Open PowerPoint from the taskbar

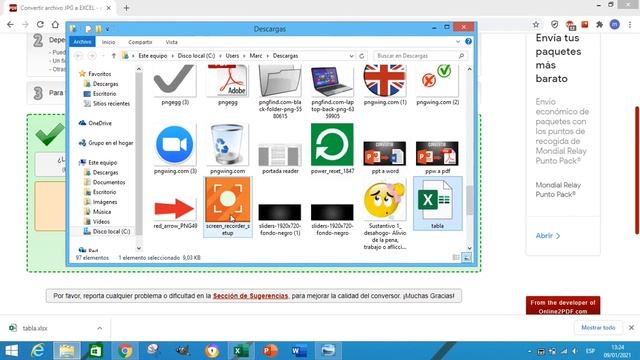[270, 351]
